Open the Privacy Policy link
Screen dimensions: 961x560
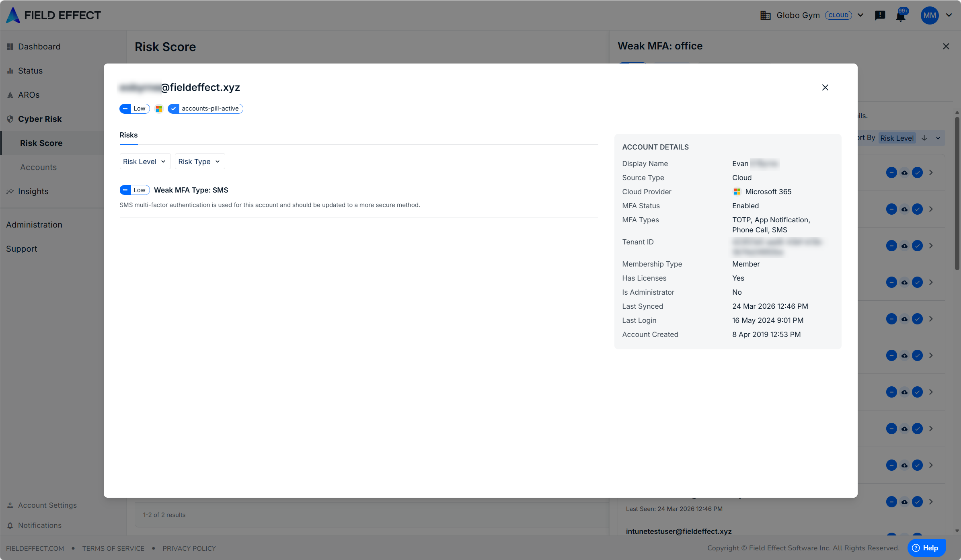[x=189, y=548]
